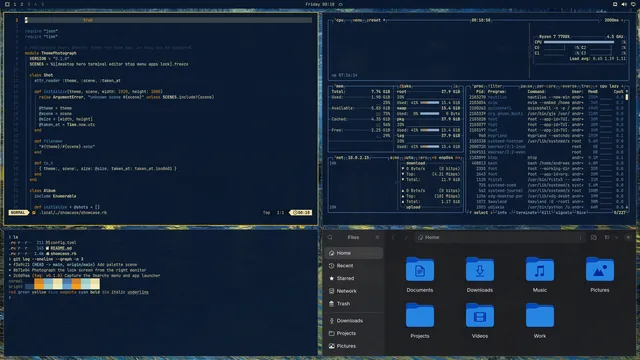The width and height of the screenshot is (640, 360).
Task: Click btop proc filter field
Action: pyautogui.click(x=495, y=86)
